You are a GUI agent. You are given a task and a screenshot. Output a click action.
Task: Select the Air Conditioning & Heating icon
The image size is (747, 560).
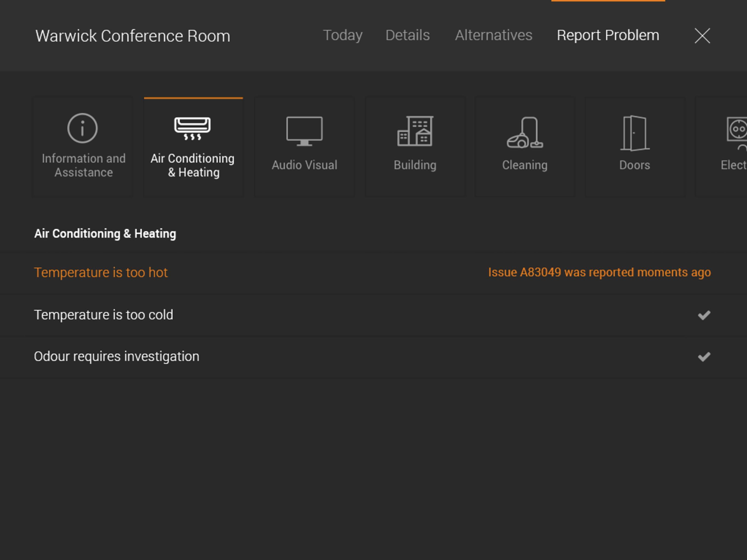pyautogui.click(x=192, y=129)
